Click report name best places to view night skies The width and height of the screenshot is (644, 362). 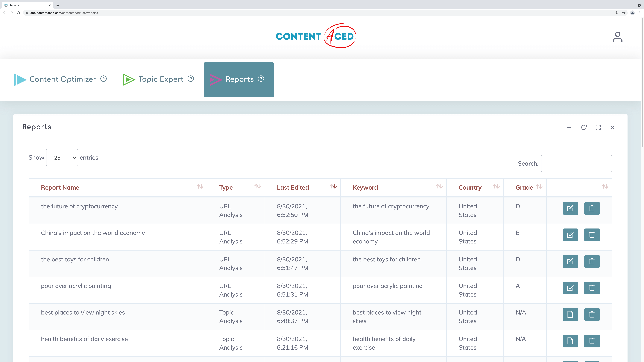tap(83, 313)
